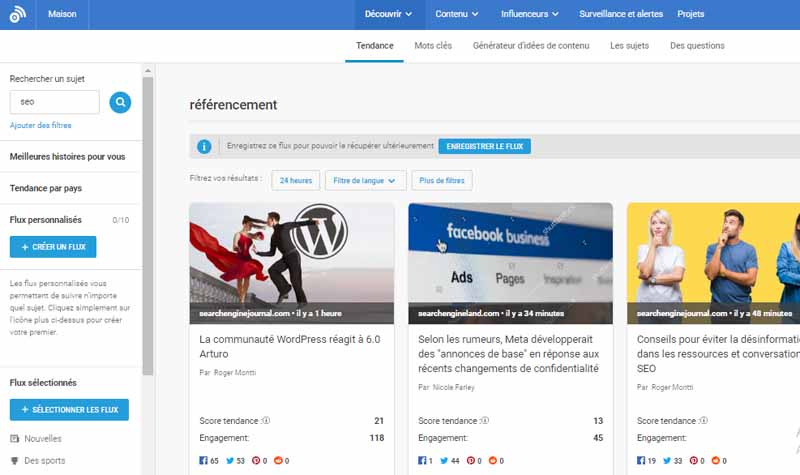The height and width of the screenshot is (475, 800).
Task: Click Flux personnalisés heading
Action: (45, 220)
